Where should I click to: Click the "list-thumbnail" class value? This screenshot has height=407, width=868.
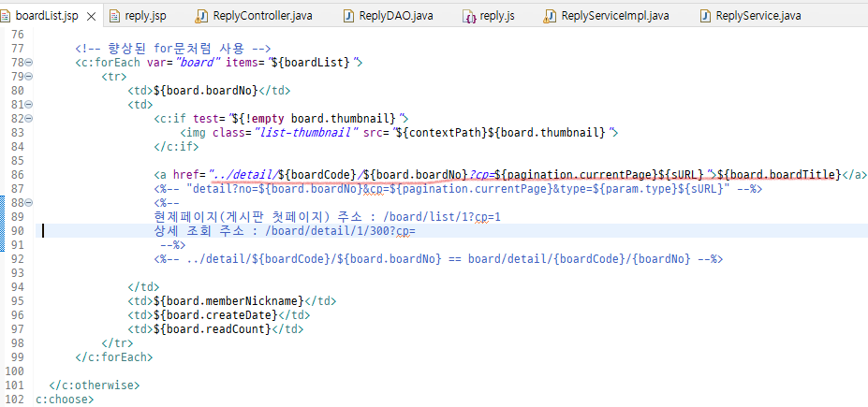[x=307, y=132]
